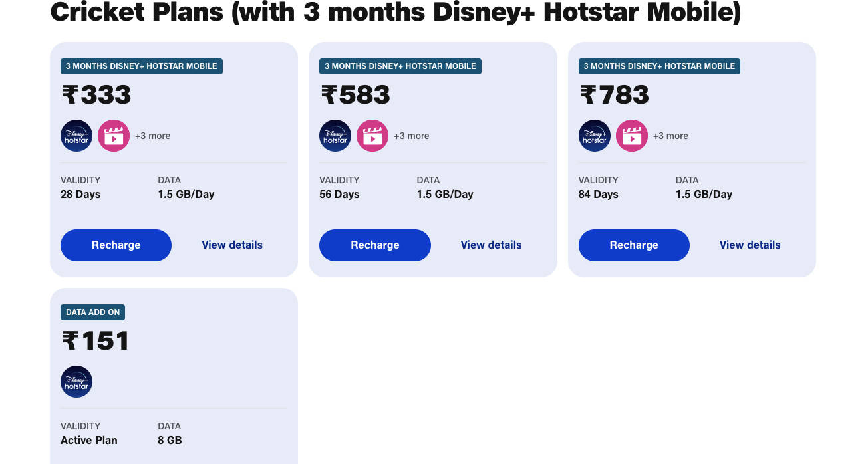Click the pink play icon on ₹333 plan

pyautogui.click(x=114, y=135)
